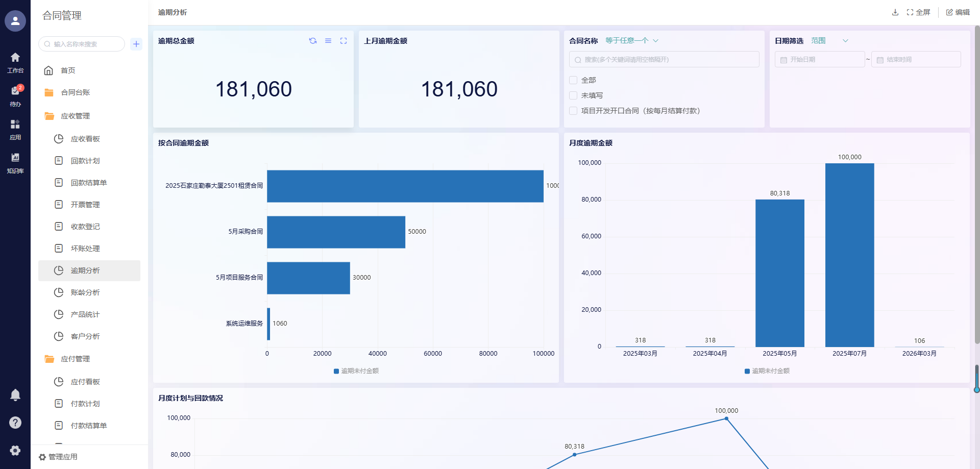Open 账龄分析 in the sidebar
Viewport: 980px width, 469px height.
(x=85, y=292)
